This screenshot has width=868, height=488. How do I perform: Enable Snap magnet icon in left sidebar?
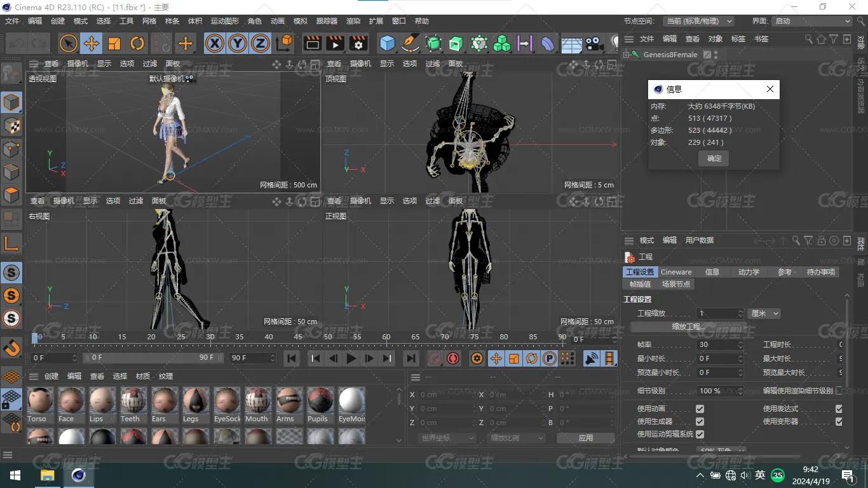[x=11, y=348]
